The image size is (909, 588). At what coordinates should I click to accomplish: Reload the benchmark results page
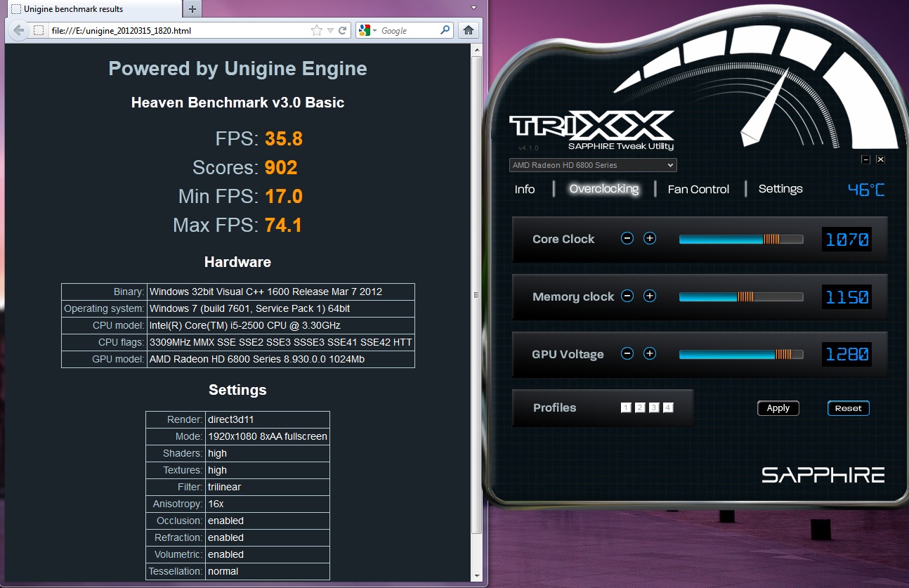pyautogui.click(x=343, y=31)
